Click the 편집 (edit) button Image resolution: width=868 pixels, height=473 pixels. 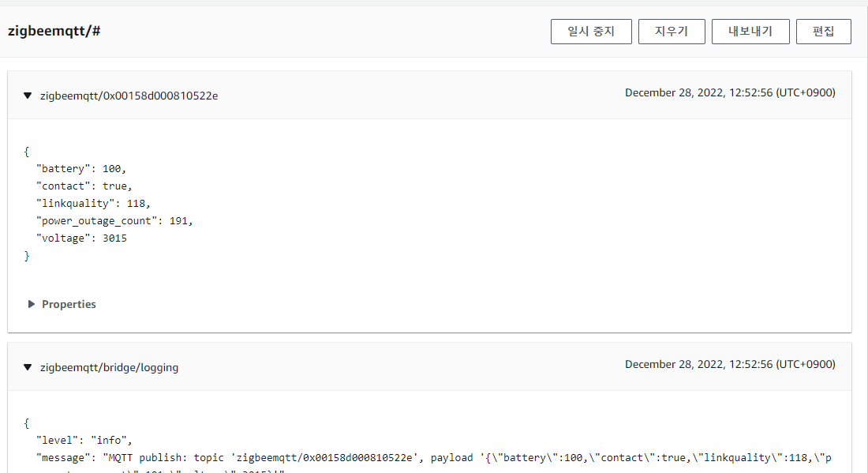coord(823,32)
